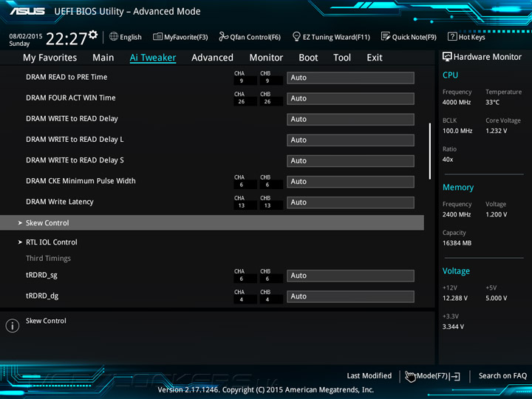Click Third Timings section heading
Screen dimensions: 532x399
(48, 258)
